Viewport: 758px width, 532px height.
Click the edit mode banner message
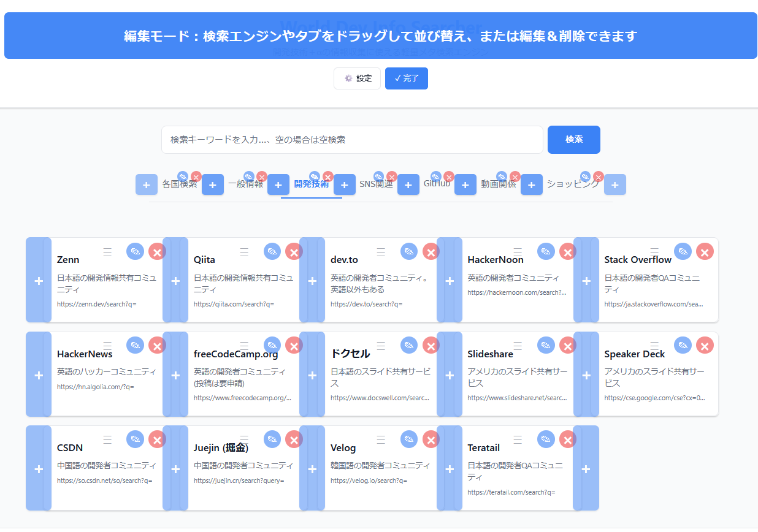click(x=381, y=36)
